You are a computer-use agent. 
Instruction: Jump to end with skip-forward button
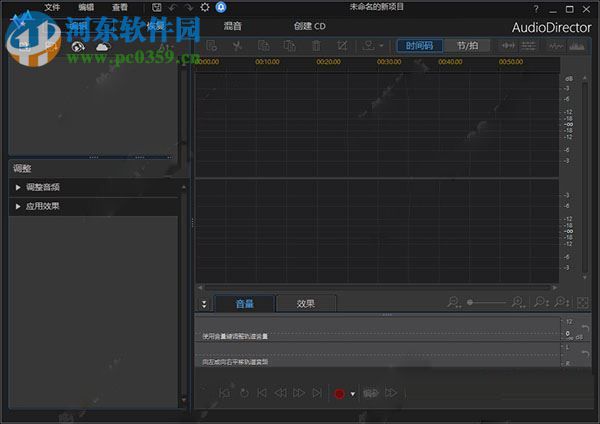click(316, 393)
